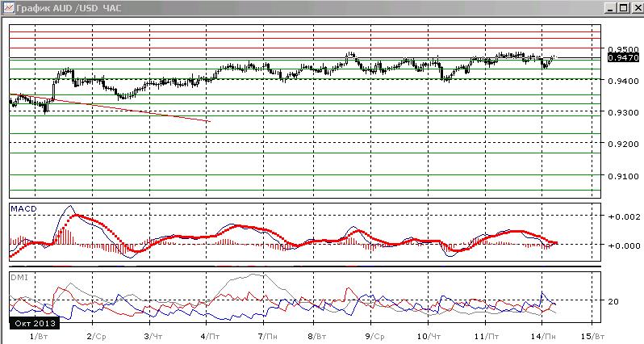The image size is (644, 344).
Task: Click date label 1/Вт on time axis
Action: pos(40,337)
